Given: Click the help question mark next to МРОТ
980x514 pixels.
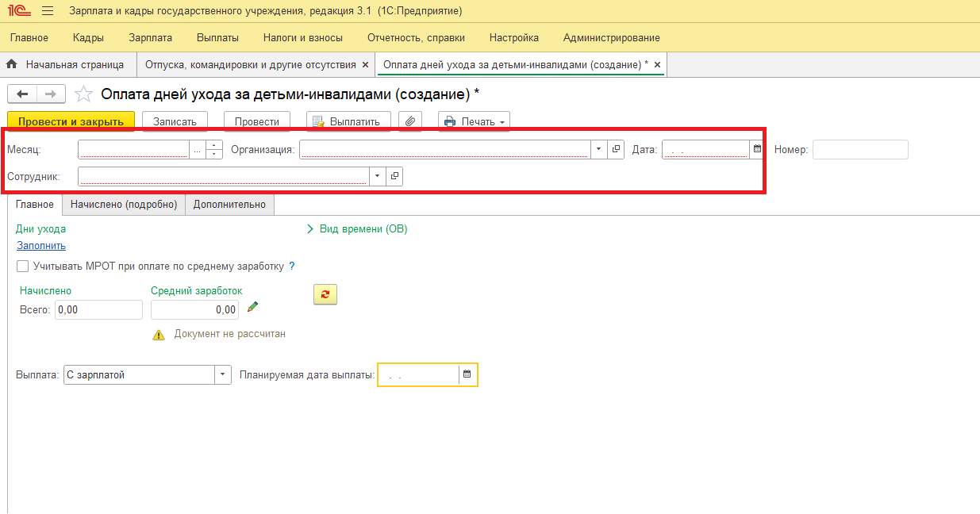Looking at the screenshot, I should pos(292,267).
